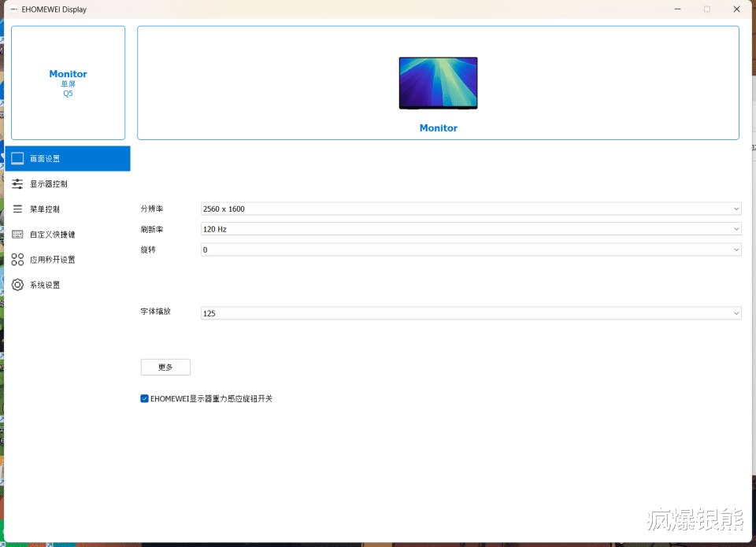Viewport: 756px width, 547px height.
Task: Click the system settings gear icon
Action: 17,285
